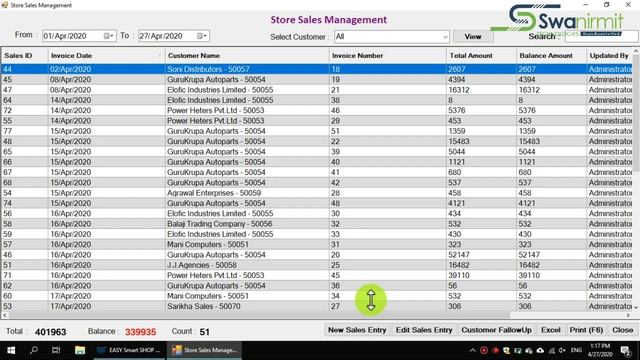Sort by Invoice Number column header
The height and width of the screenshot is (360, 640).
point(387,56)
